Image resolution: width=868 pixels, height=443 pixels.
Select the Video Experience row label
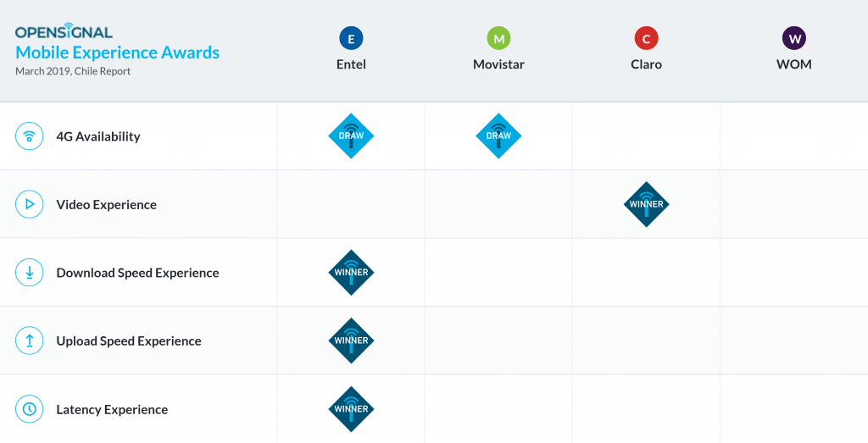[106, 204]
